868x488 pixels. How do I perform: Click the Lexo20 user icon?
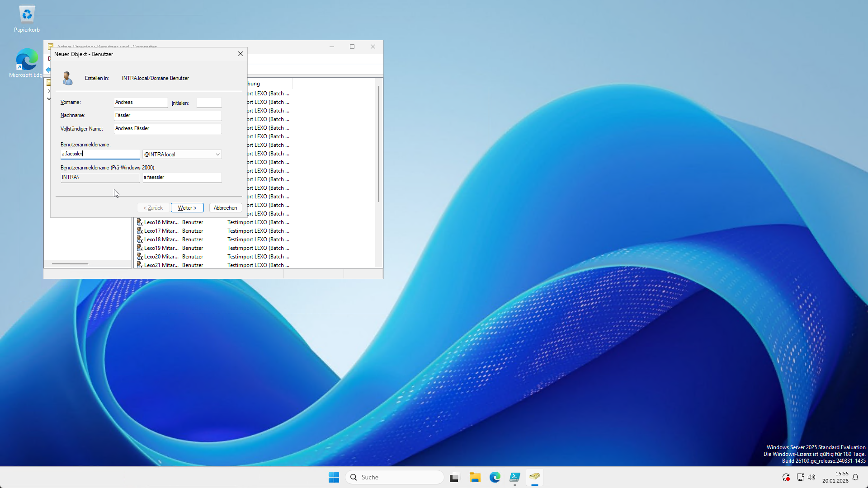[x=140, y=257]
